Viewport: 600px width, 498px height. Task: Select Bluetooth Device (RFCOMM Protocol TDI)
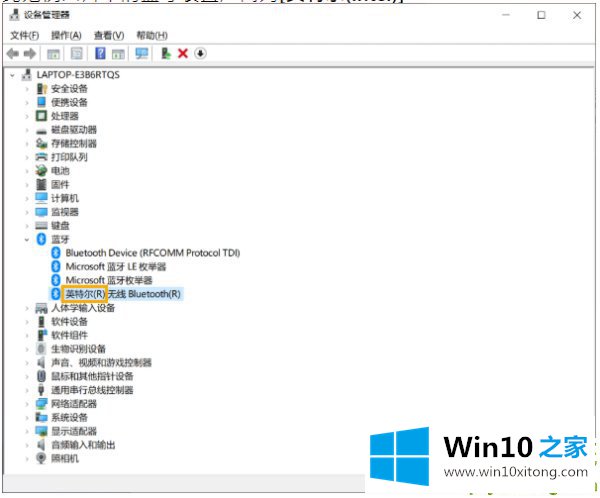tap(153, 253)
